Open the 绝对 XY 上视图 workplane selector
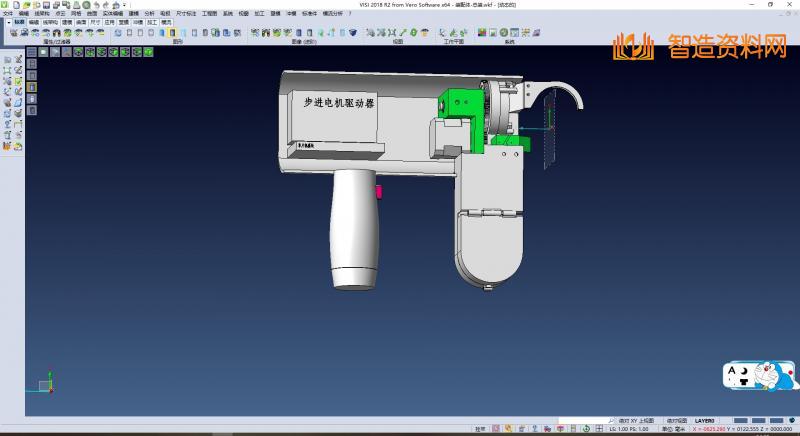Image resolution: width=800 pixels, height=436 pixels. pos(636,420)
